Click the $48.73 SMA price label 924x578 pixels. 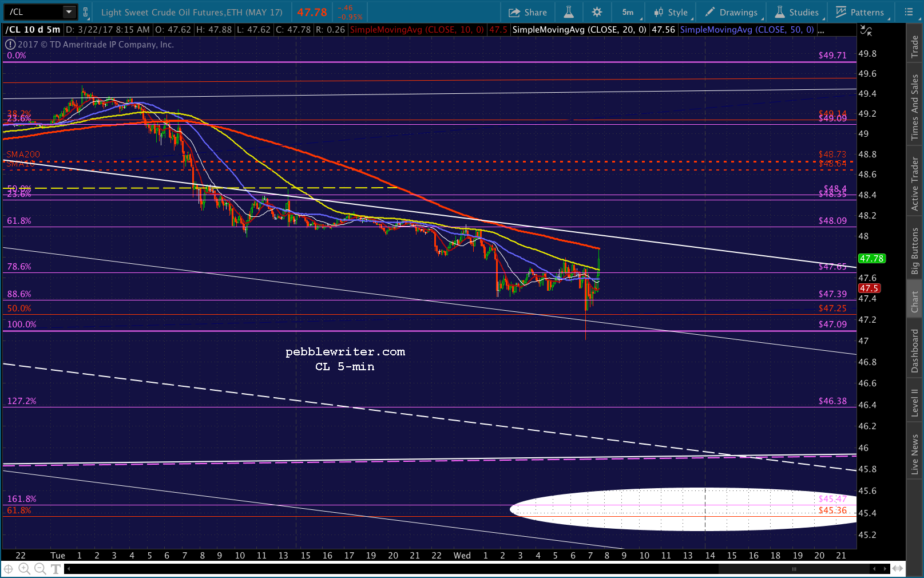click(x=832, y=155)
